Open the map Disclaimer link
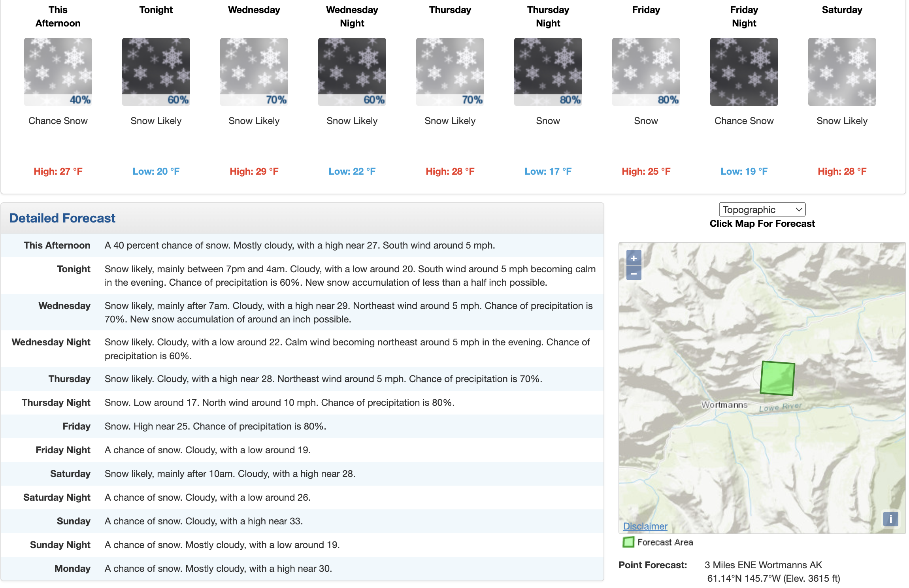Image resolution: width=909 pixels, height=588 pixels. [645, 526]
